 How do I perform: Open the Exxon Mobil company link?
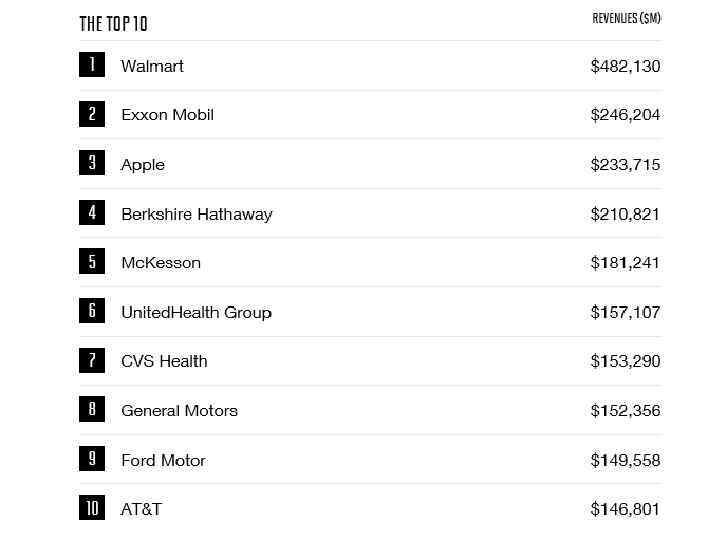pyautogui.click(x=167, y=115)
